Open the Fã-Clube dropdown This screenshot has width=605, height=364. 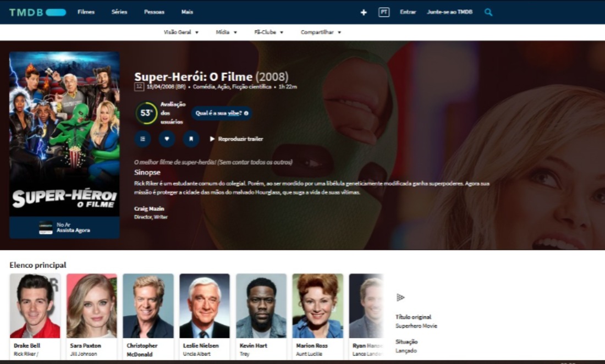click(x=268, y=32)
